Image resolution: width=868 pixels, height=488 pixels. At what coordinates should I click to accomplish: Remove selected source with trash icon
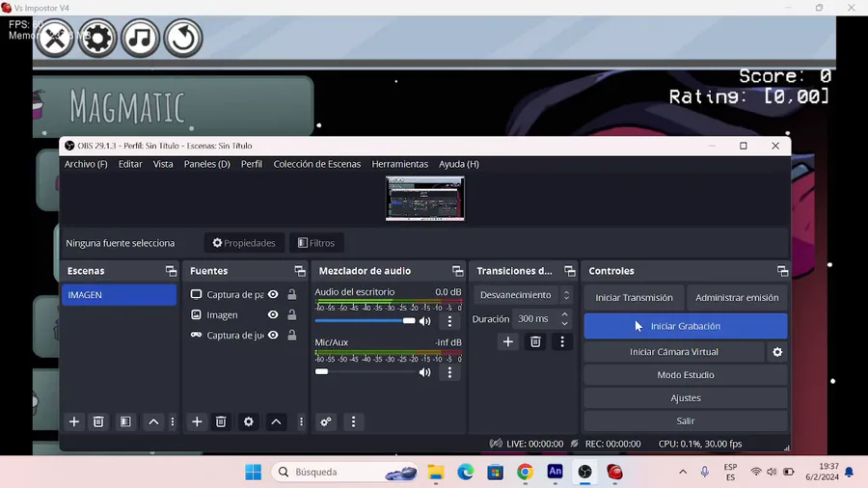[221, 421]
